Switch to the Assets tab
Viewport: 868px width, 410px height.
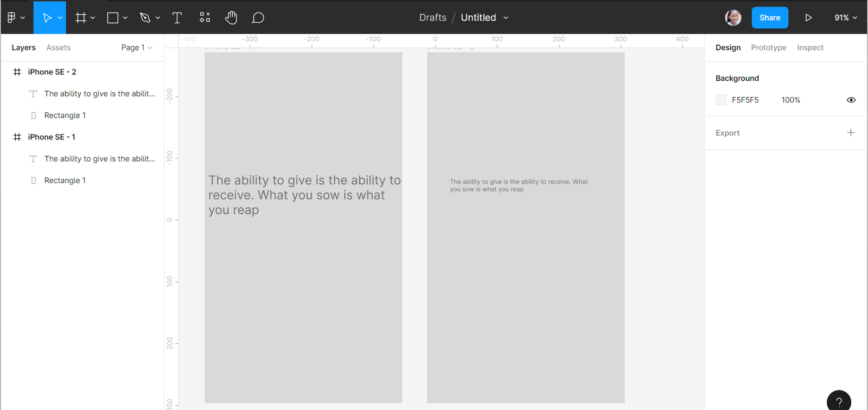point(58,48)
